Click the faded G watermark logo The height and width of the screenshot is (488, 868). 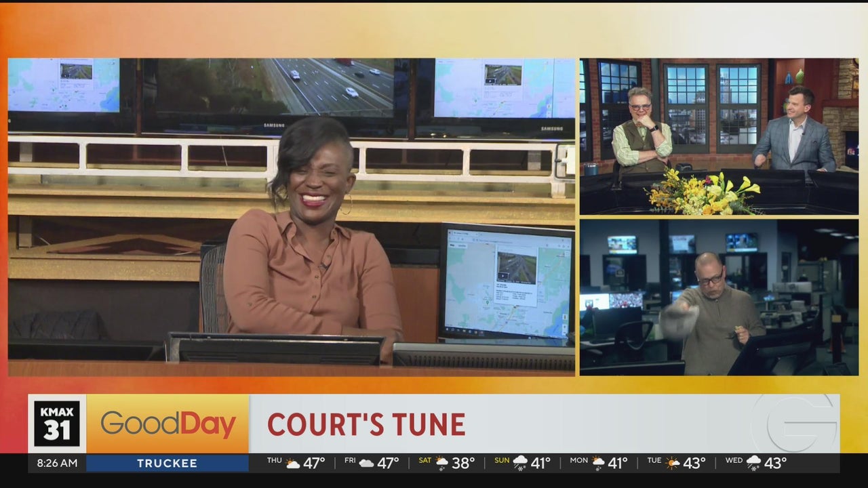tap(802, 424)
